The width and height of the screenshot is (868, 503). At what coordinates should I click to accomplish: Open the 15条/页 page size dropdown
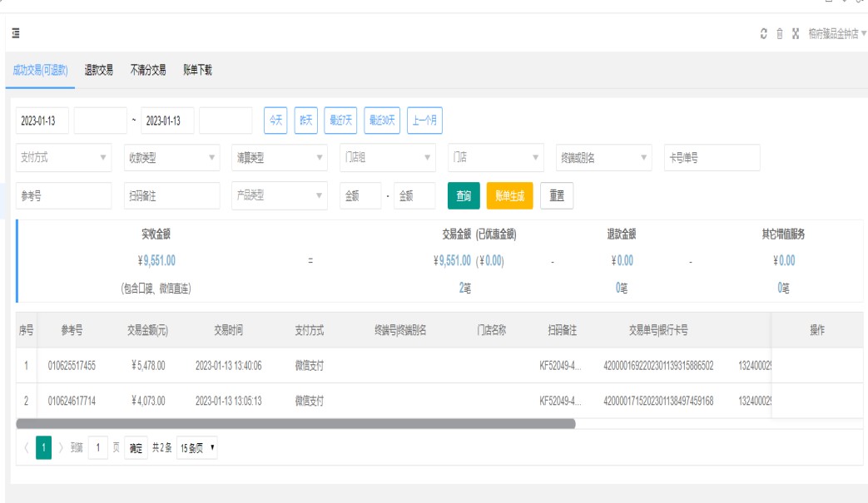(x=197, y=448)
